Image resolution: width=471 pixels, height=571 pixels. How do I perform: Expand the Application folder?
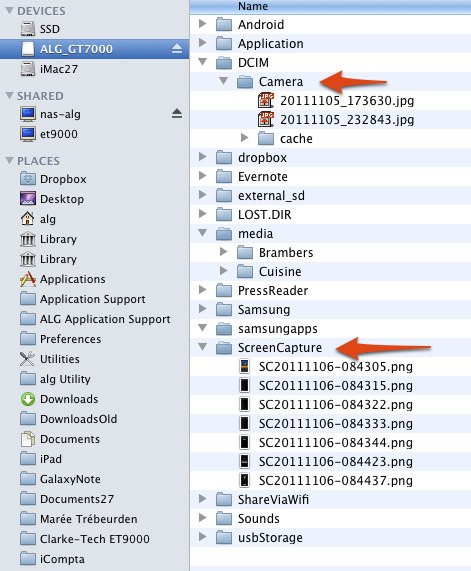pos(203,43)
